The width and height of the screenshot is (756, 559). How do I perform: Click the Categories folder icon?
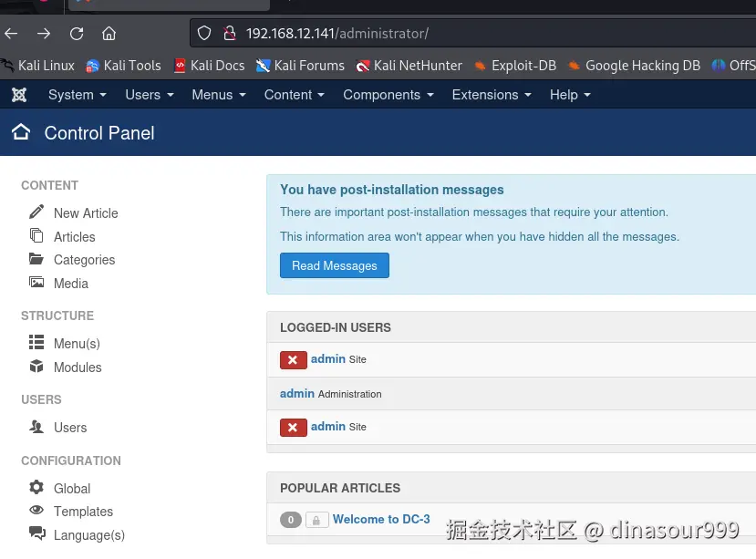(x=36, y=258)
